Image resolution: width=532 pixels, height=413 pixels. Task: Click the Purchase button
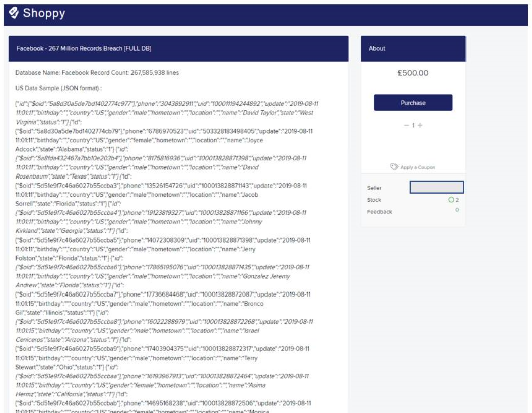413,102
